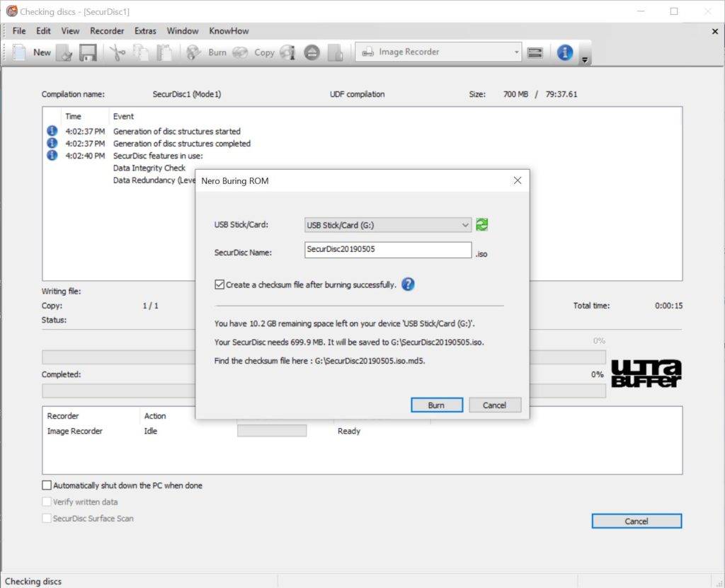725x588 pixels.
Task: Click the Nero icon in the title bar
Action: pyautogui.click(x=11, y=11)
